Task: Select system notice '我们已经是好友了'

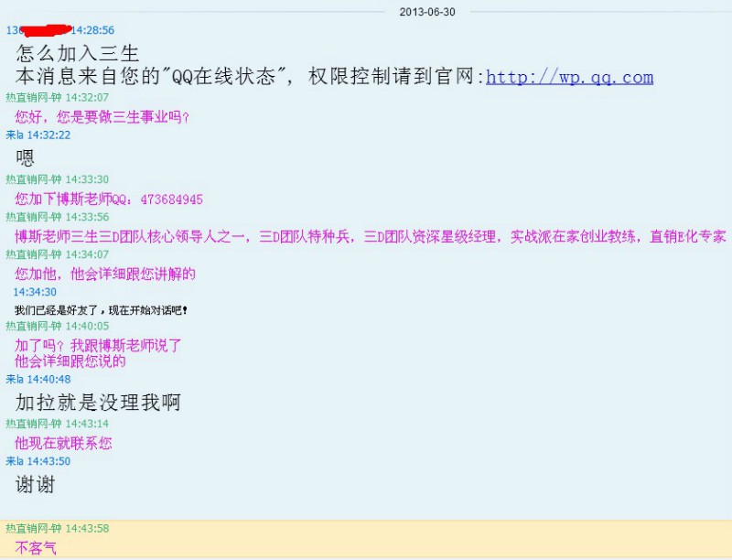Action: (x=101, y=310)
